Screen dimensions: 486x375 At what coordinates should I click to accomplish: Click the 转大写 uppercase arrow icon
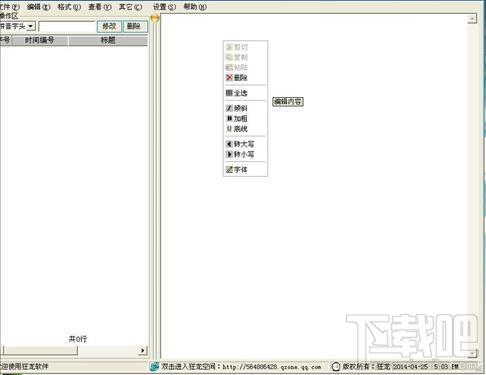tap(229, 144)
